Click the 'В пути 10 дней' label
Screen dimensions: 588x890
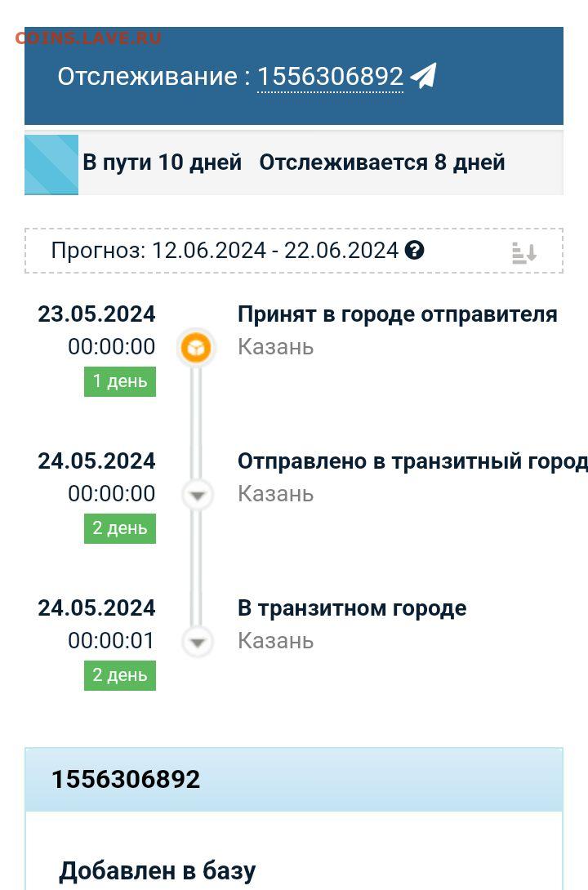pos(163,162)
